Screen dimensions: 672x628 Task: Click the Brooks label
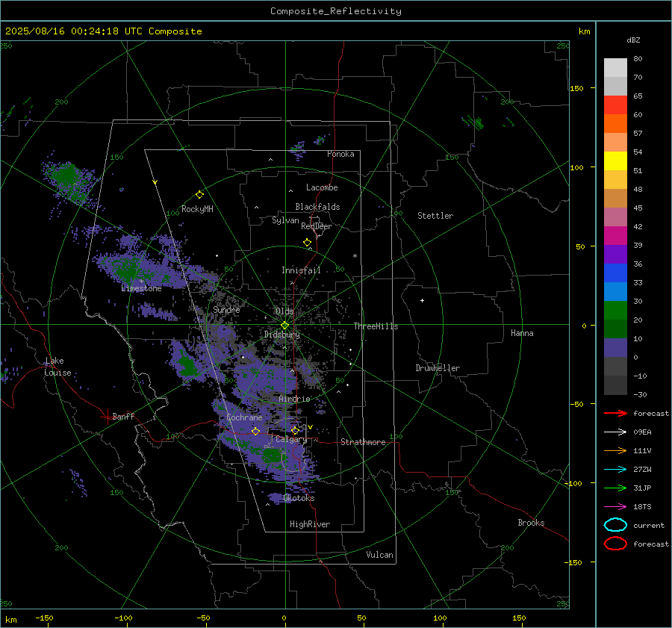[x=531, y=523]
